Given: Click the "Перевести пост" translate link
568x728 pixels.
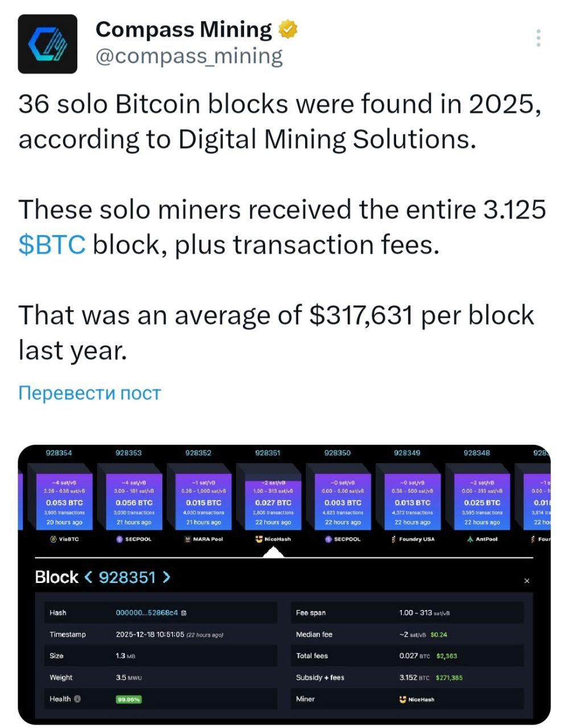Looking at the screenshot, I should click(x=89, y=393).
